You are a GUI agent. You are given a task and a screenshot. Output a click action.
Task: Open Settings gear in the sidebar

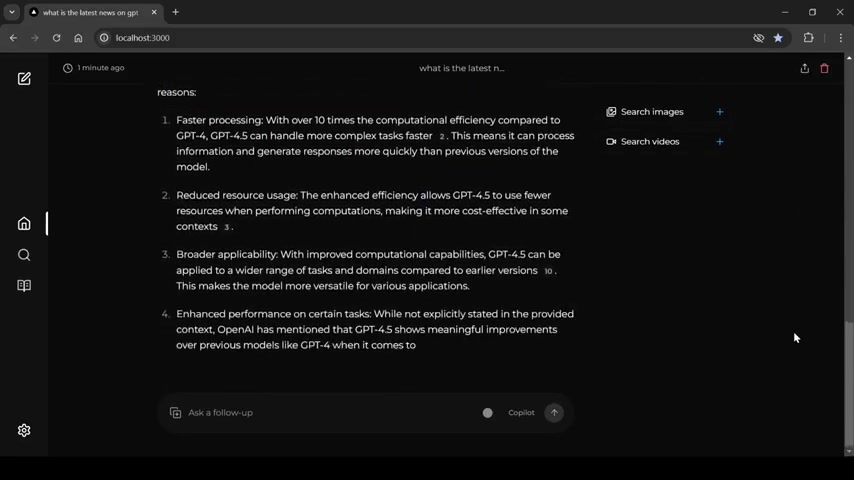pos(24,430)
